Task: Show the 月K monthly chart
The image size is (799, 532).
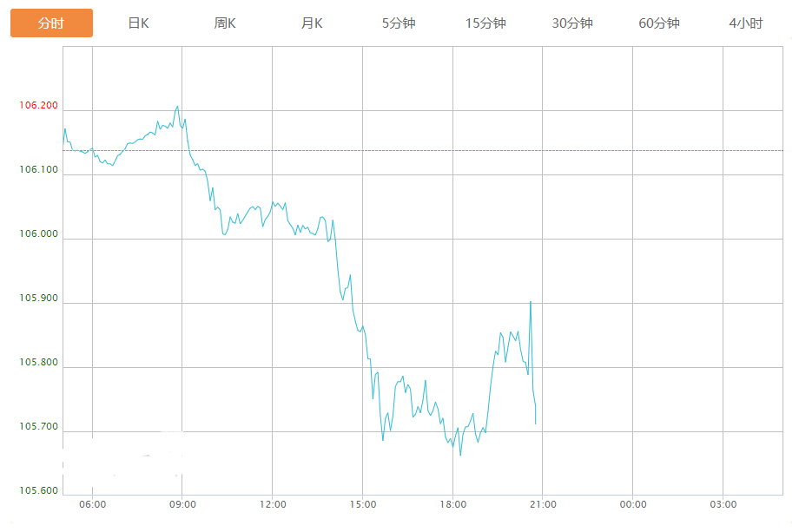Action: [x=312, y=23]
